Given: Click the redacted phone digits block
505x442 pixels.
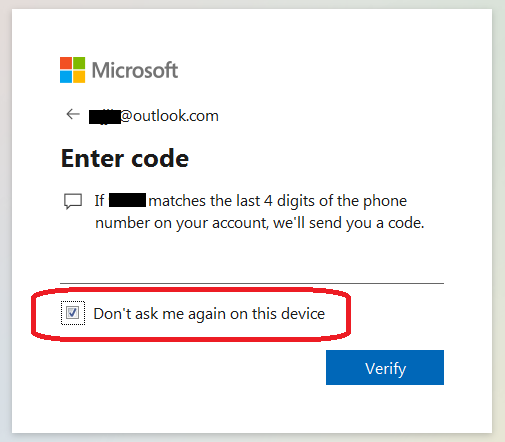Looking at the screenshot, I should pos(127,200).
